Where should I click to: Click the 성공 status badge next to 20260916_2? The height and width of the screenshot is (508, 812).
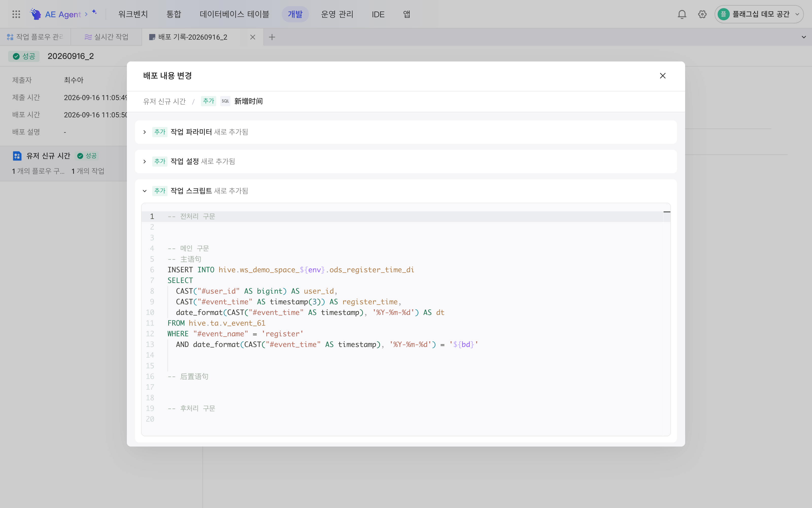tap(24, 56)
